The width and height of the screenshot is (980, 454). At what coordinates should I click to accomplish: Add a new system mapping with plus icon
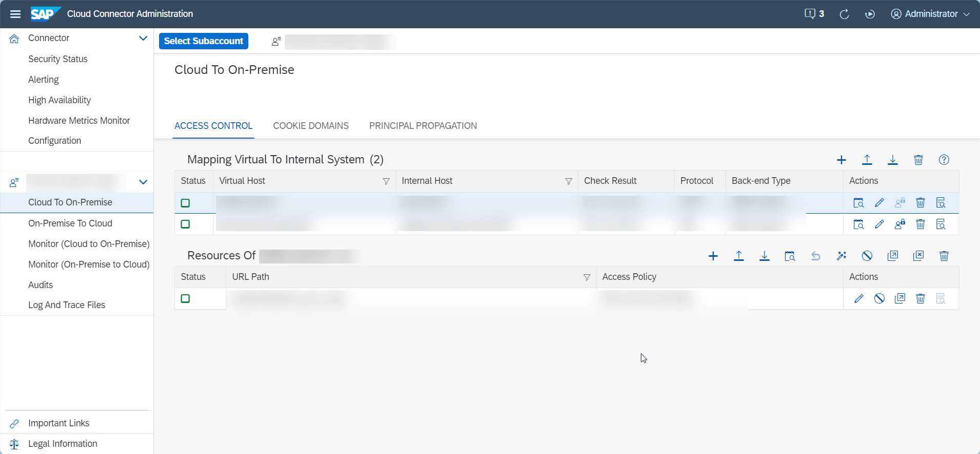[x=841, y=160]
